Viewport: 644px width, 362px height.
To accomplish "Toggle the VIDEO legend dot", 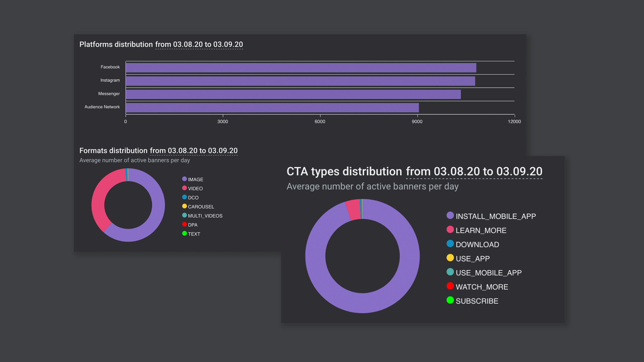I will (184, 188).
